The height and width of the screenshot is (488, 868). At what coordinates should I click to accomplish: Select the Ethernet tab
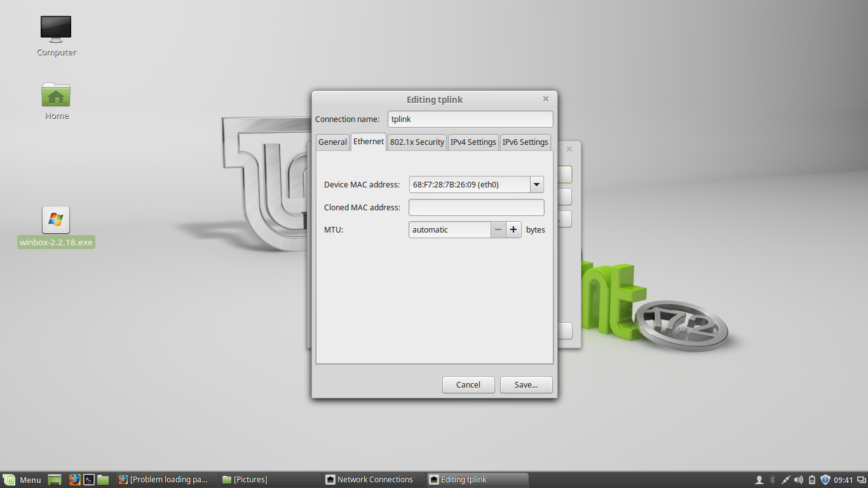point(369,142)
